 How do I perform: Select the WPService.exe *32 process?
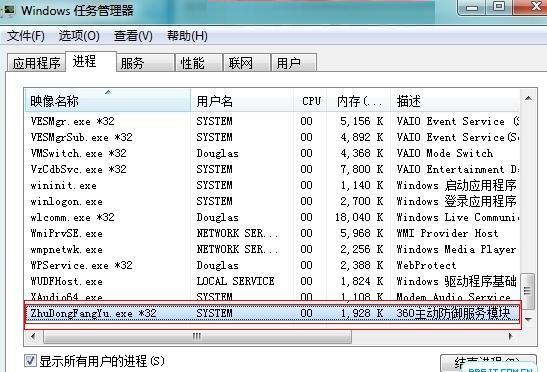[272, 266]
